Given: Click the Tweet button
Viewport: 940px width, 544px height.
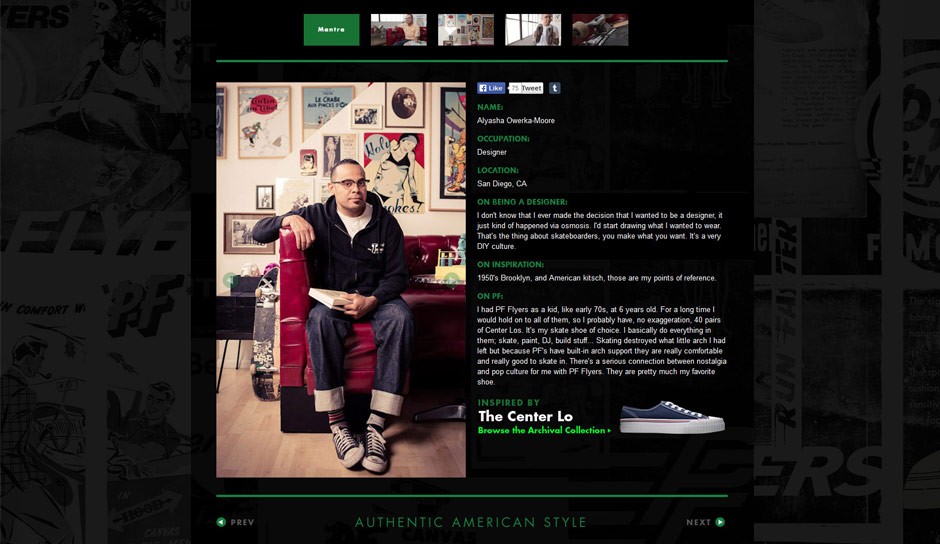Looking at the screenshot, I should (x=531, y=88).
